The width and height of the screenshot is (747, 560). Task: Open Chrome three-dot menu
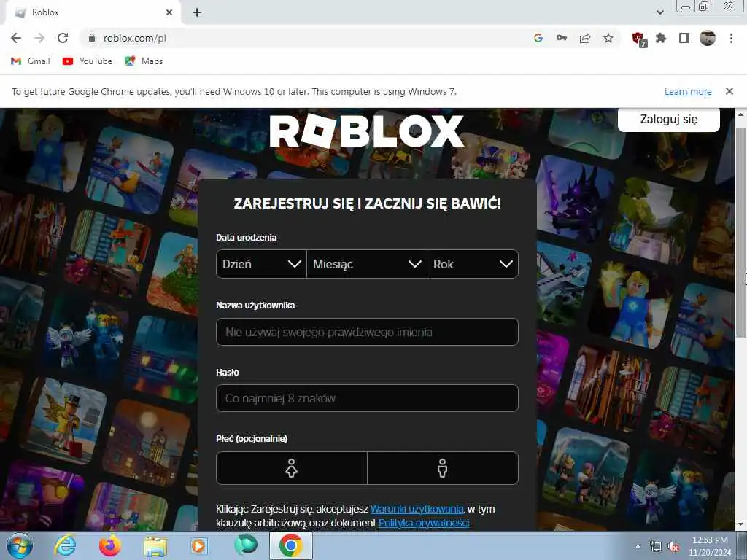pos(731,38)
